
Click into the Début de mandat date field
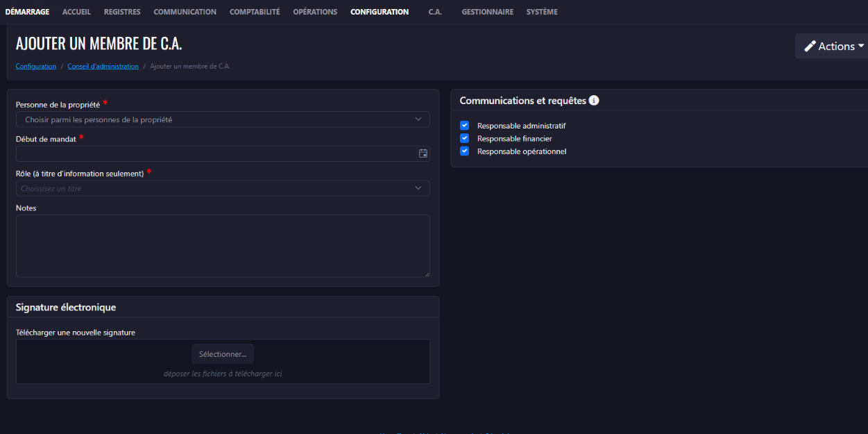[x=216, y=153]
